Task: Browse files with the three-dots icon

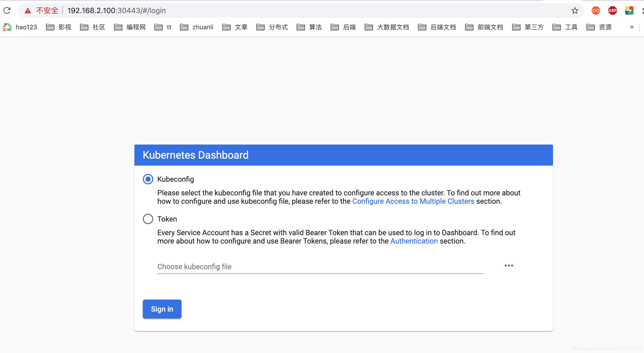Action: pos(509,266)
